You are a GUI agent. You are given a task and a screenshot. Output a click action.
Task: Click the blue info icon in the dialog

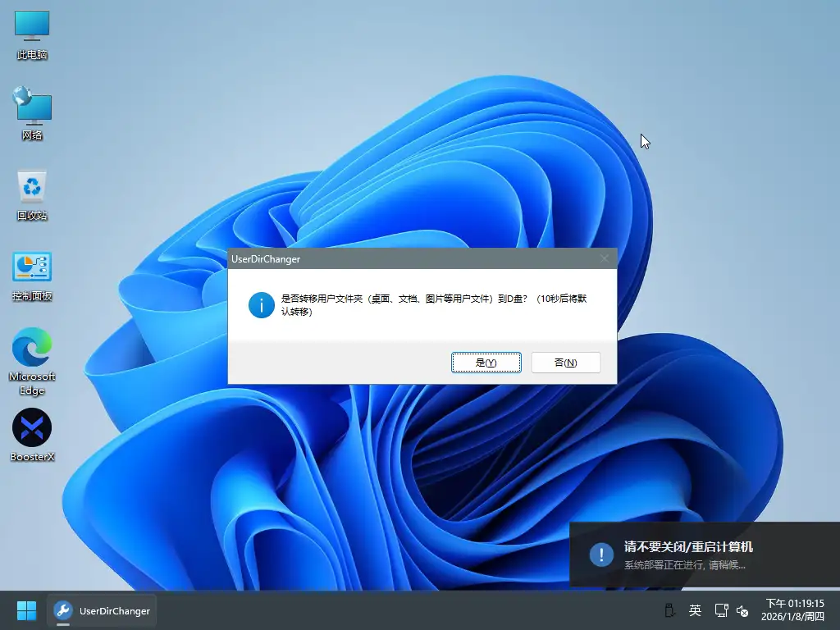(x=261, y=305)
